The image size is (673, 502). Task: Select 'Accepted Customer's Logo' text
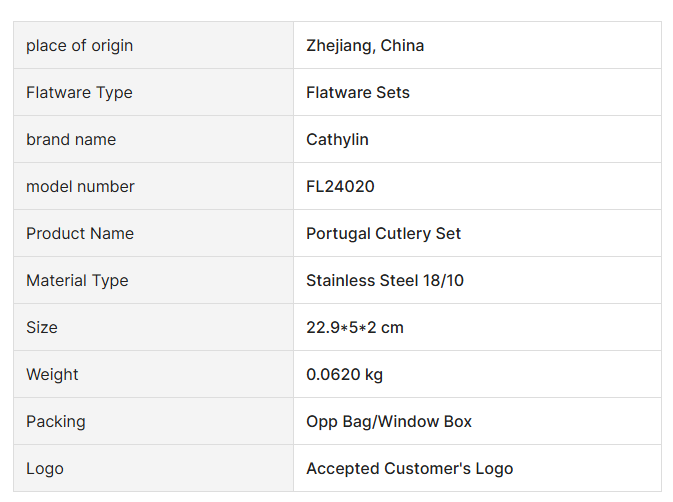[409, 469]
